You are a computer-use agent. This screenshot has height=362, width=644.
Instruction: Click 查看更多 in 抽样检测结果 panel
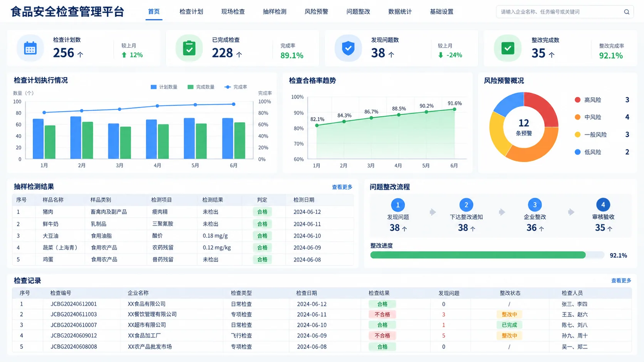coord(342,187)
